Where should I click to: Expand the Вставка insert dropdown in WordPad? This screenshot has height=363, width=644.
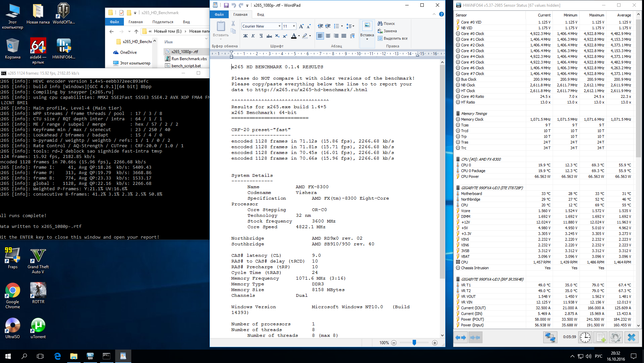[367, 37]
